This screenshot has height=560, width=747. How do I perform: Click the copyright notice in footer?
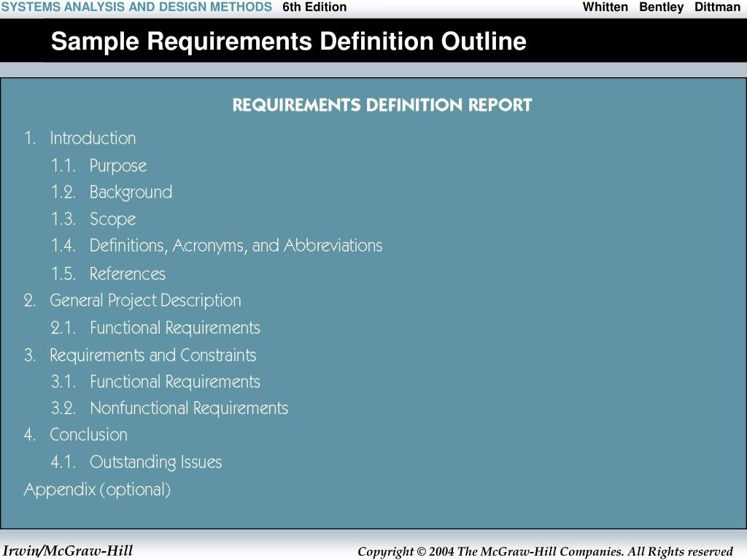pyautogui.click(x=546, y=551)
